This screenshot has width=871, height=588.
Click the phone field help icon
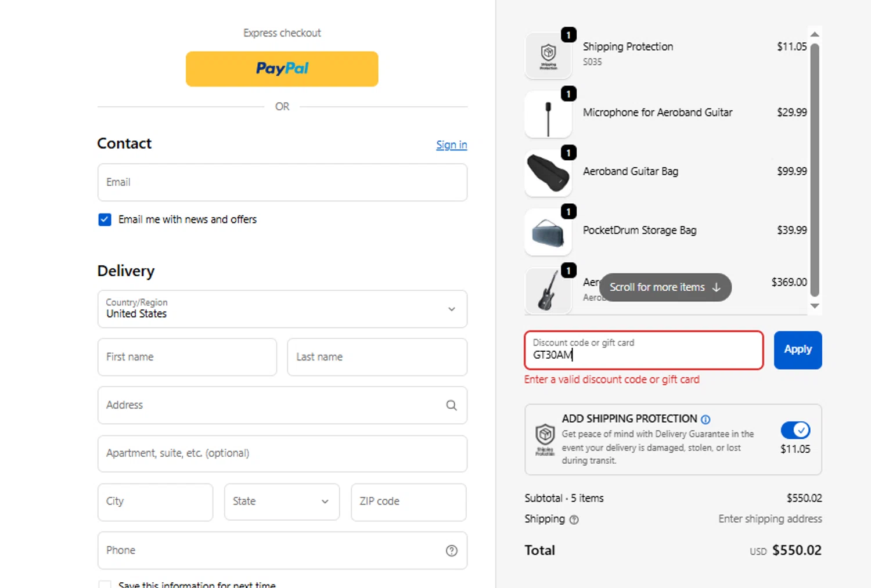(451, 551)
